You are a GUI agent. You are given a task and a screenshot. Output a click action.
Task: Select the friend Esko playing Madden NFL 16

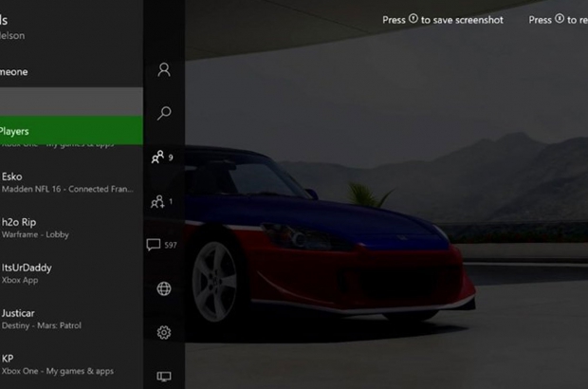coord(71,183)
